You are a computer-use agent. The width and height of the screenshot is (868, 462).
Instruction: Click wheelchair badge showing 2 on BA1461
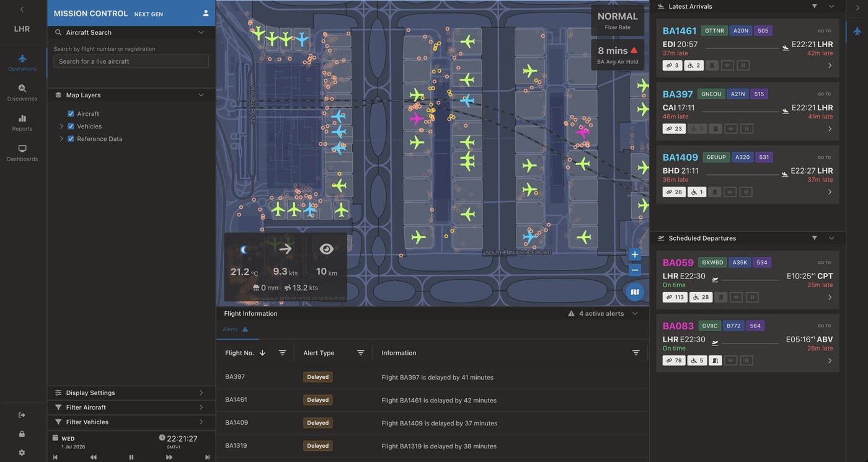695,65
